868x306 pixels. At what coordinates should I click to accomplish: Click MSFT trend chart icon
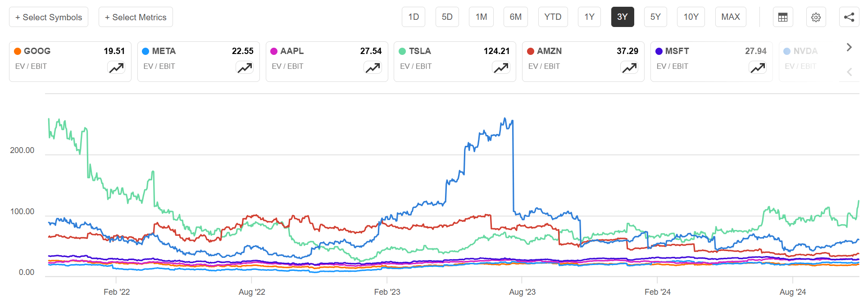(757, 68)
